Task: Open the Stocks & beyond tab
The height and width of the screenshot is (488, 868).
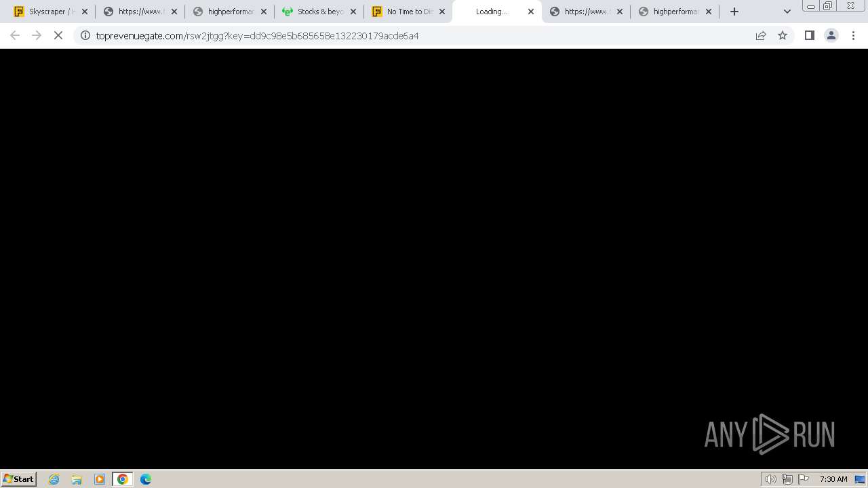Action: (x=319, y=12)
